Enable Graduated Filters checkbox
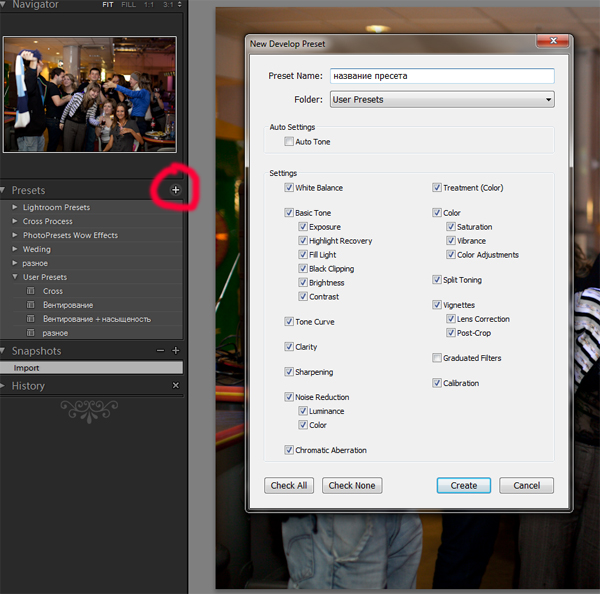The width and height of the screenshot is (600, 594). tap(437, 358)
